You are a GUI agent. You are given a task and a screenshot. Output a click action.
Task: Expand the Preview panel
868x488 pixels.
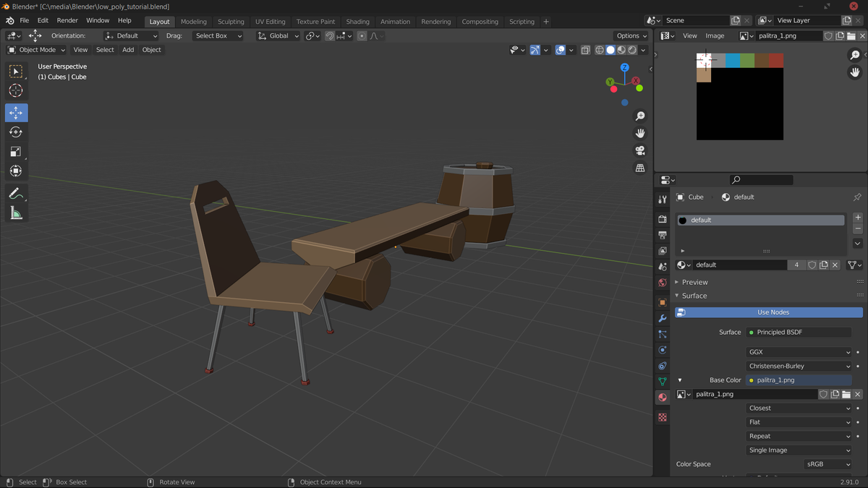pyautogui.click(x=694, y=282)
